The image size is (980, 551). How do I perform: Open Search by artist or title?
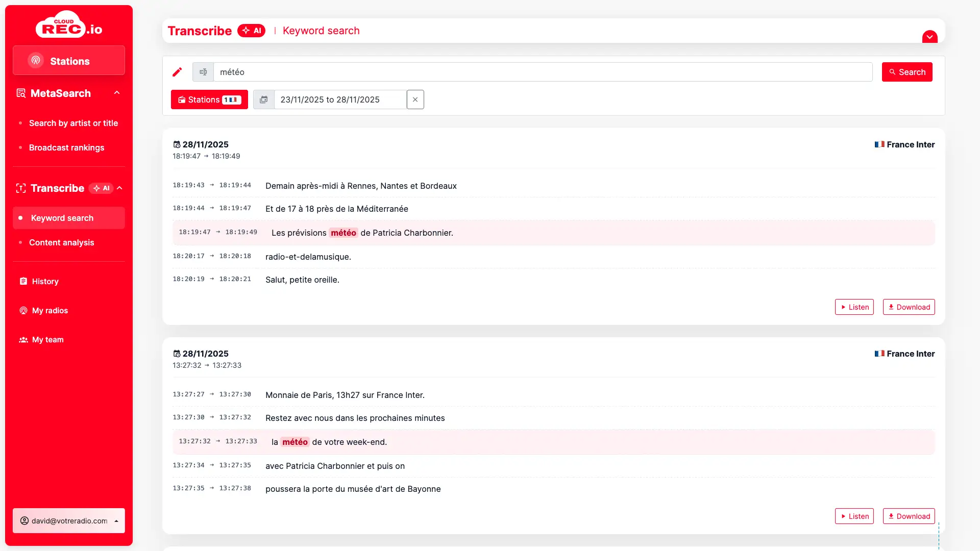click(x=73, y=123)
